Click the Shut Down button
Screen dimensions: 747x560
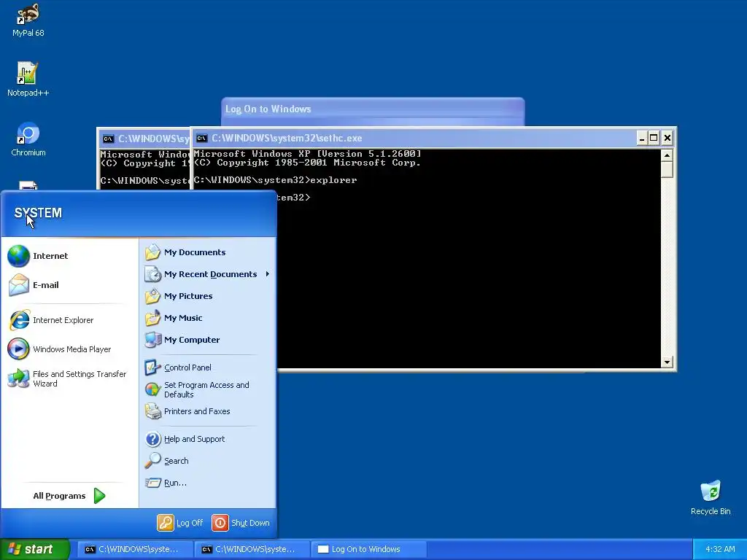241,523
